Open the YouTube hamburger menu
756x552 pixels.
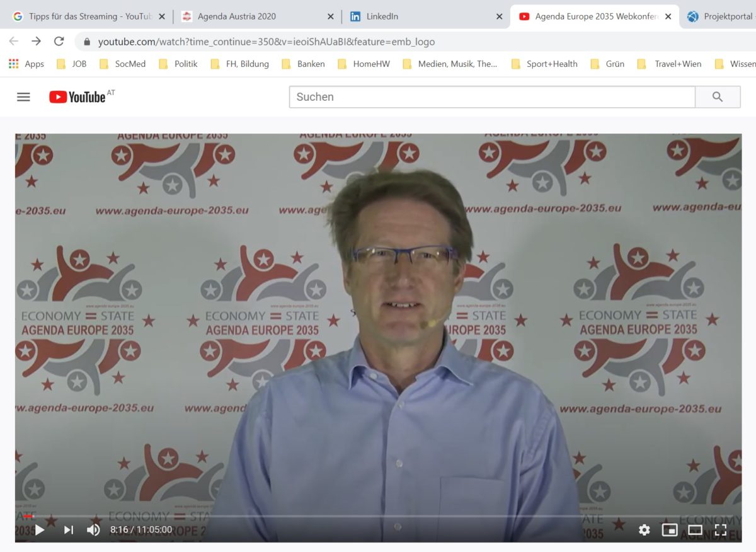(23, 97)
